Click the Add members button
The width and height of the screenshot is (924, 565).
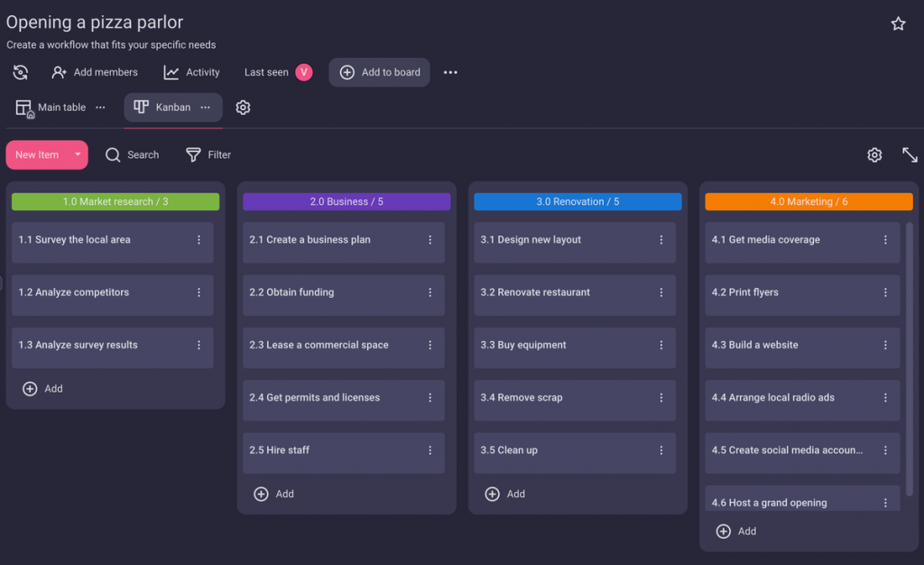click(95, 72)
